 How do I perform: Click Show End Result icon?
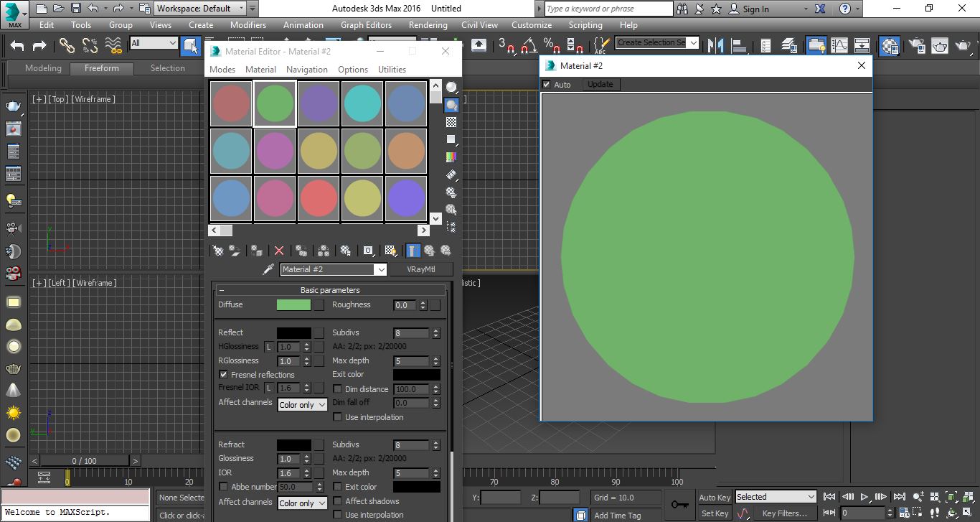tap(413, 251)
